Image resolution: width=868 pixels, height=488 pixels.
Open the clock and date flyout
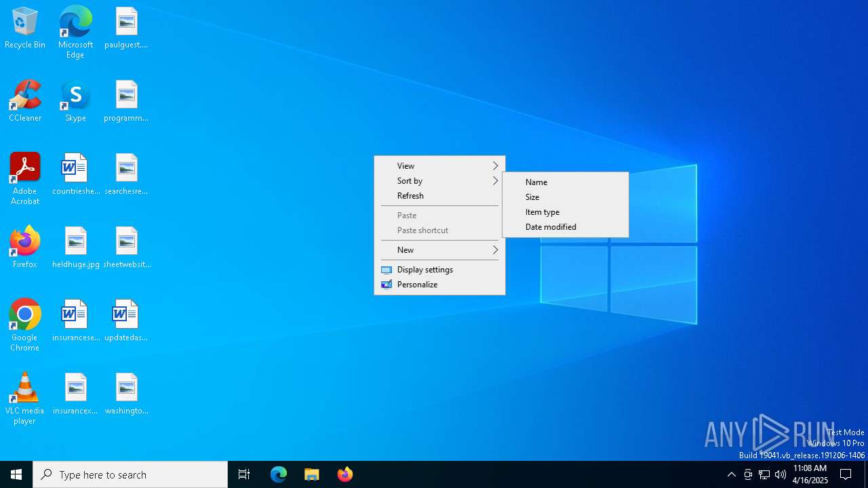pos(810,474)
